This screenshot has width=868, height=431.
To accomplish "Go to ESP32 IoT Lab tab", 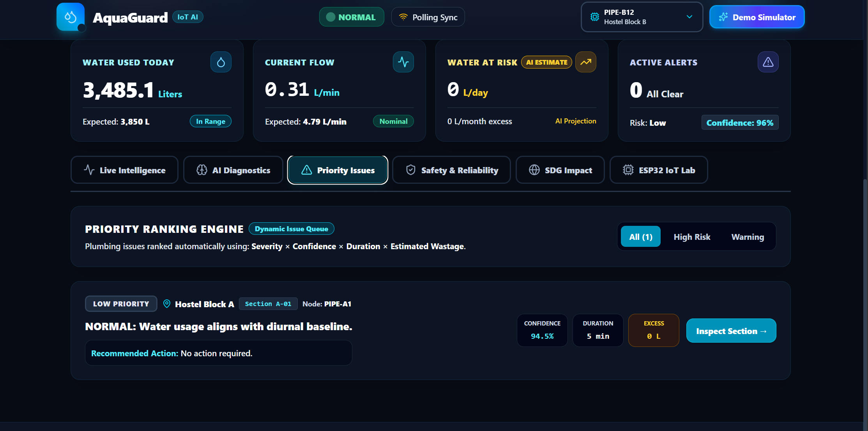I will (659, 170).
